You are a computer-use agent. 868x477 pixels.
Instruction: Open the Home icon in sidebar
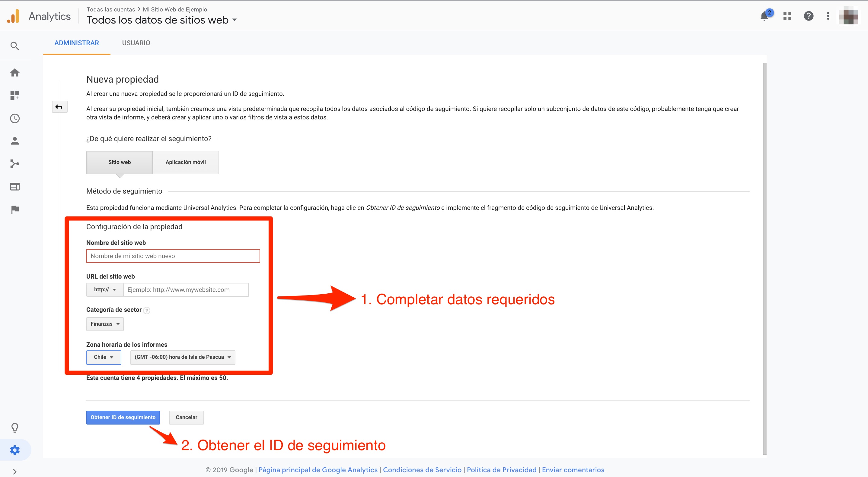click(14, 72)
